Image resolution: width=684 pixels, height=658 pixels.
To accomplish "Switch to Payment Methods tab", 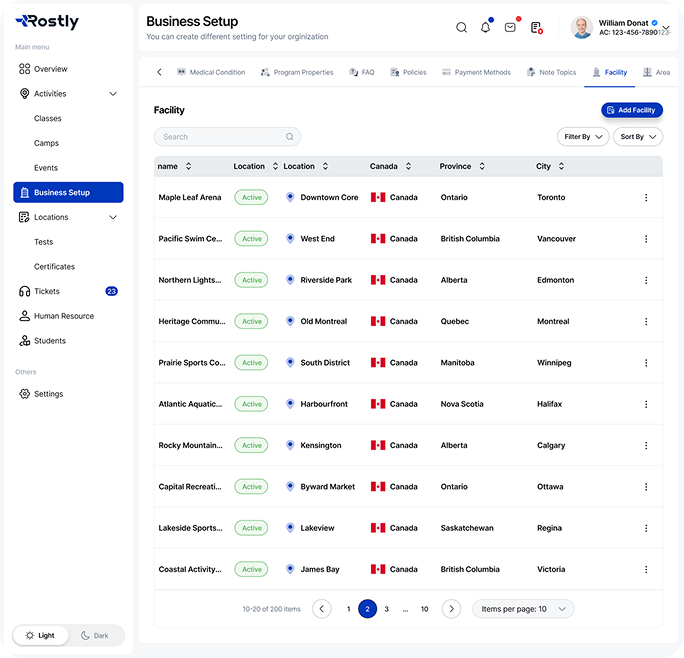I will 476,72.
